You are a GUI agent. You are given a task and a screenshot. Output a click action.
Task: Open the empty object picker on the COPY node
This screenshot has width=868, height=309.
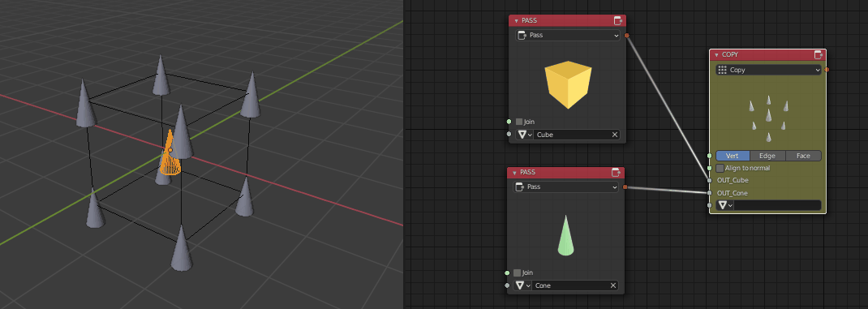pyautogui.click(x=724, y=205)
